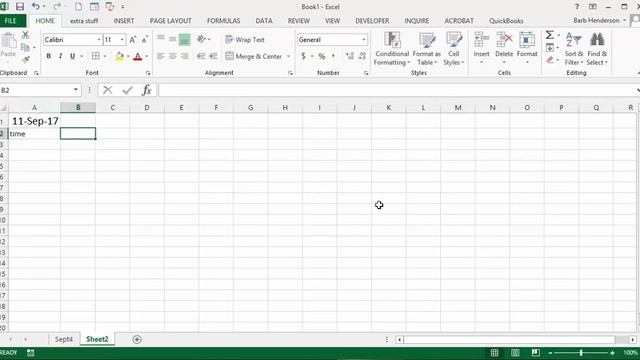This screenshot has width=640, height=360.
Task: Click Insert cells button
Action: (x=481, y=48)
